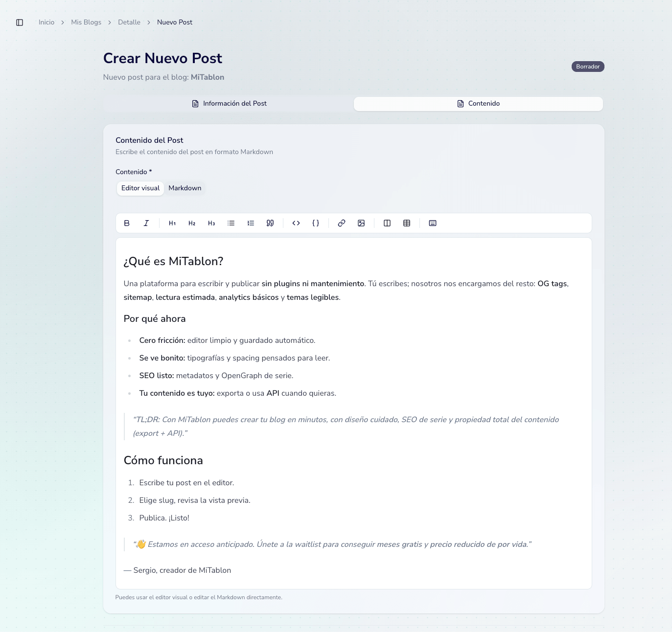Insert a Heading 1 with H1 button
Viewport: 672px width, 632px height.
172,223
